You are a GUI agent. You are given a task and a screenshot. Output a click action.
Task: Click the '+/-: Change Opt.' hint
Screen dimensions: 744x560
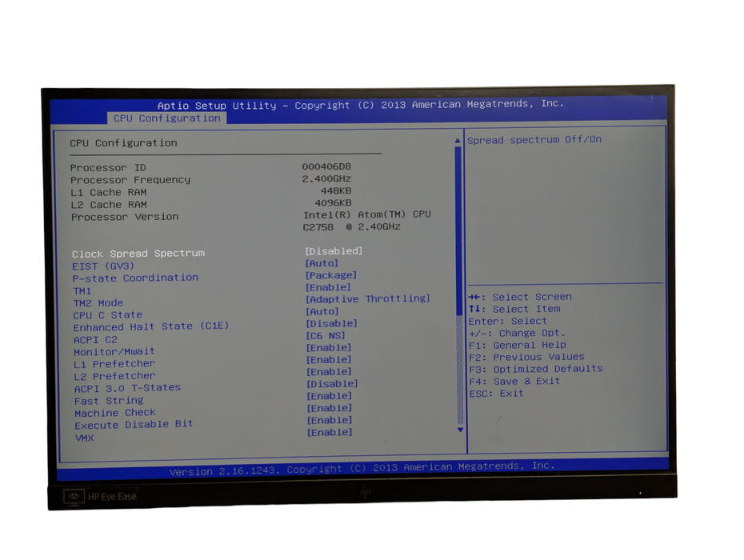click(x=517, y=333)
